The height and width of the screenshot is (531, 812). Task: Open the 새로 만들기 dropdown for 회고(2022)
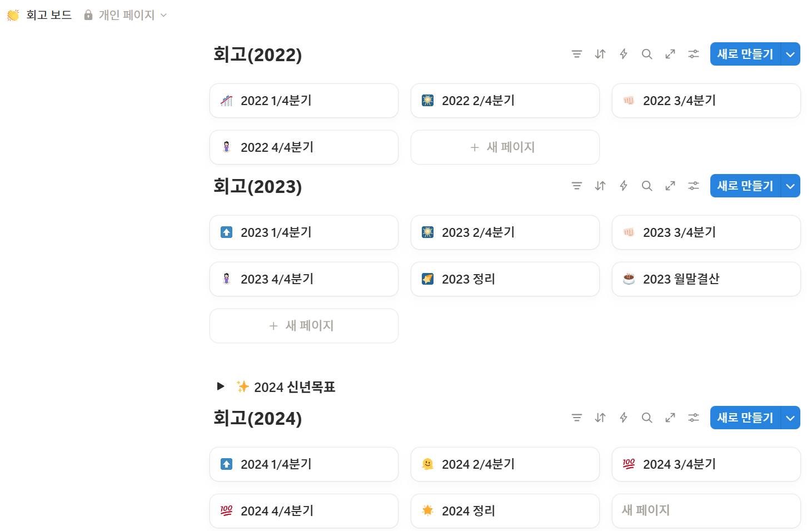(x=790, y=54)
